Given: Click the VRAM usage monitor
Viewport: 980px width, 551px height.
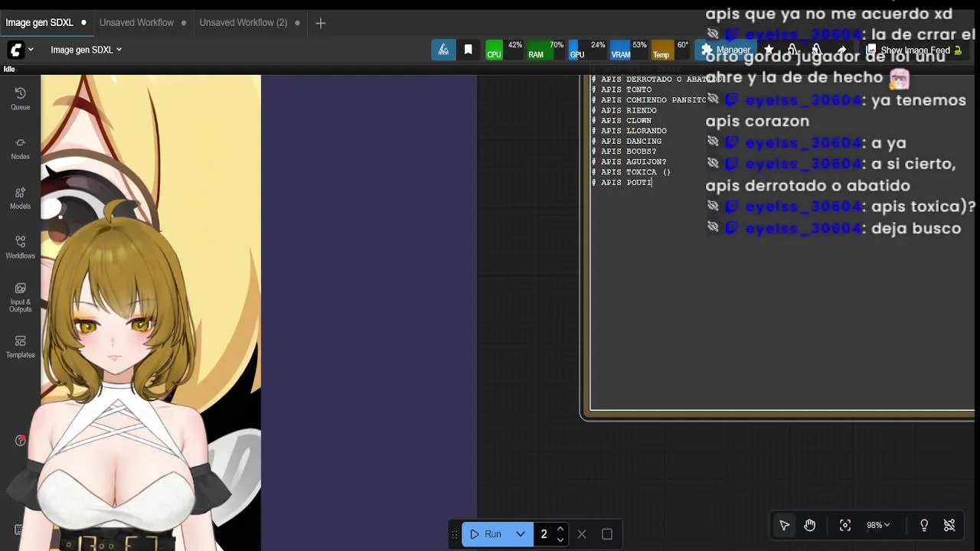Looking at the screenshot, I should pyautogui.click(x=629, y=50).
